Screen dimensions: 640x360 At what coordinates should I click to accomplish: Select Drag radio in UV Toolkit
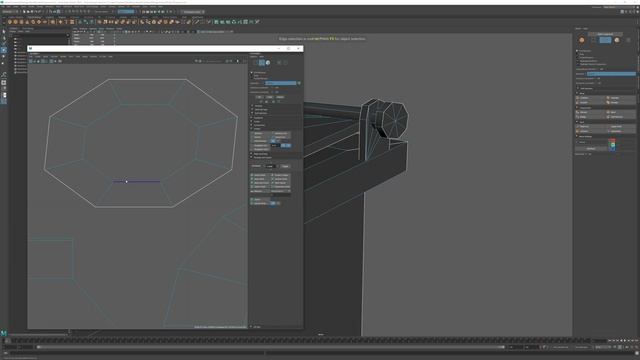click(251, 76)
